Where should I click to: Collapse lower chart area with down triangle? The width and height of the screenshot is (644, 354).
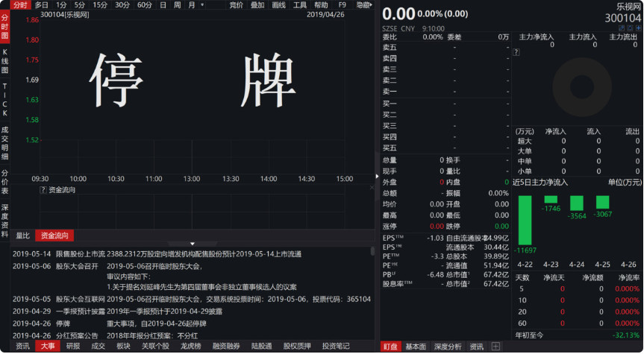coord(192,244)
